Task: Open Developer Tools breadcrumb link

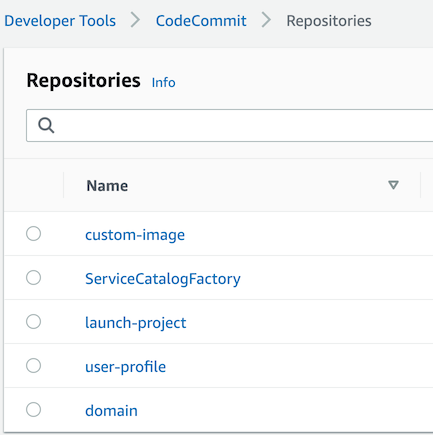Action: pyautogui.click(x=60, y=21)
